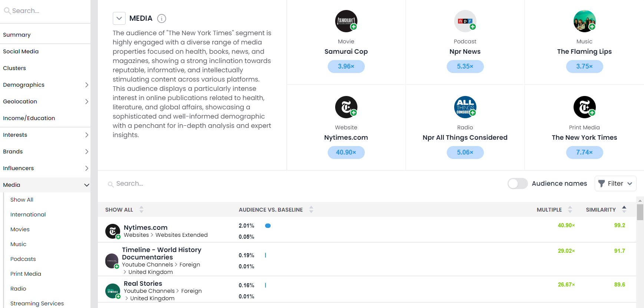Screen dimensions: 644x308
Task: Sort by the Multiple column arrows
Action: click(570, 209)
